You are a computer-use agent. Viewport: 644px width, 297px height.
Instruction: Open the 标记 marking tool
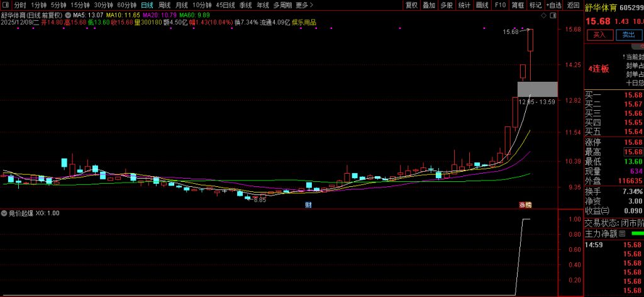(x=535, y=5)
